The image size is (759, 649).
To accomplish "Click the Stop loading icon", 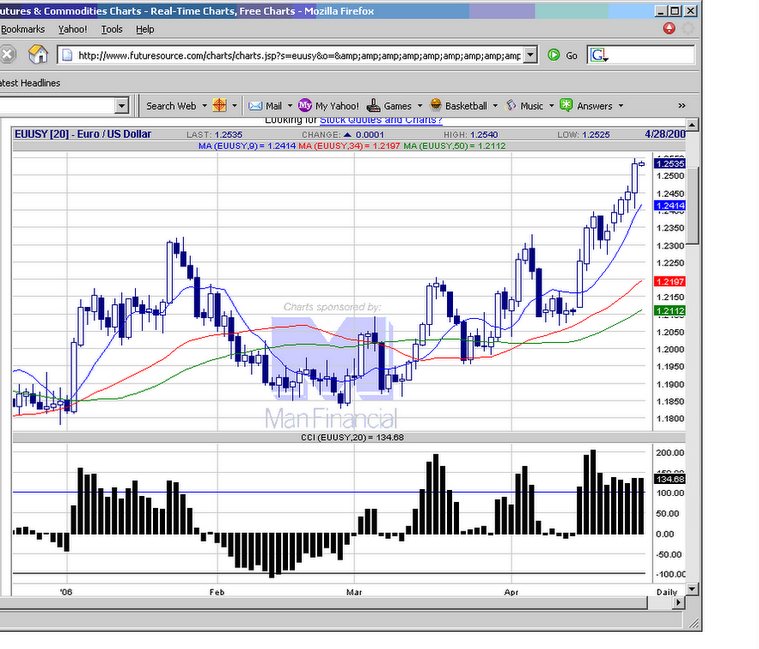I will 7,55.
